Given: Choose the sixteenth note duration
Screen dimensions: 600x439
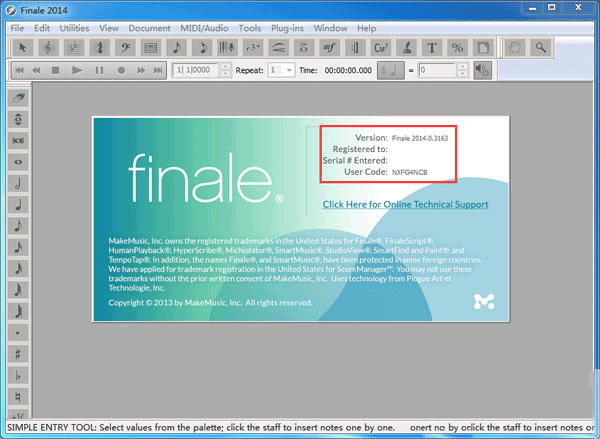Looking at the screenshot, I should (18, 247).
